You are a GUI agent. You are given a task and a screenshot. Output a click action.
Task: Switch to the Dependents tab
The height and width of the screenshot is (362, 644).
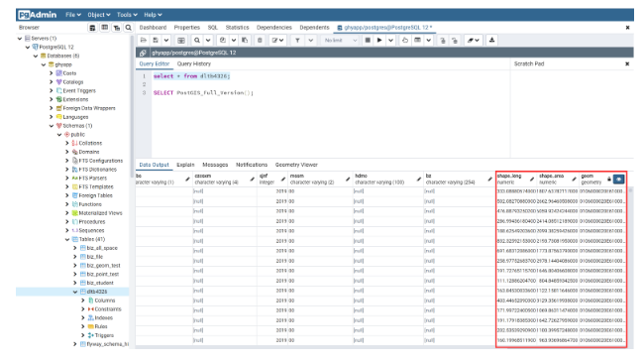[x=314, y=28]
